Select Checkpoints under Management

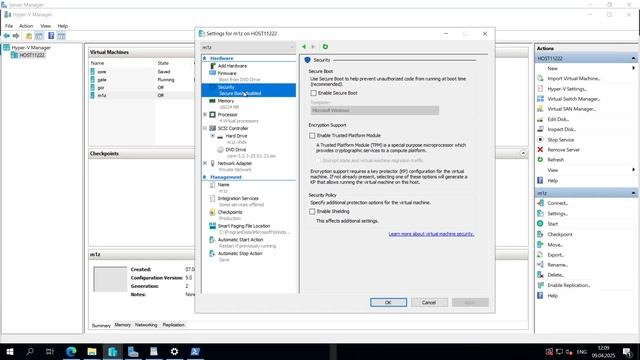230,212
